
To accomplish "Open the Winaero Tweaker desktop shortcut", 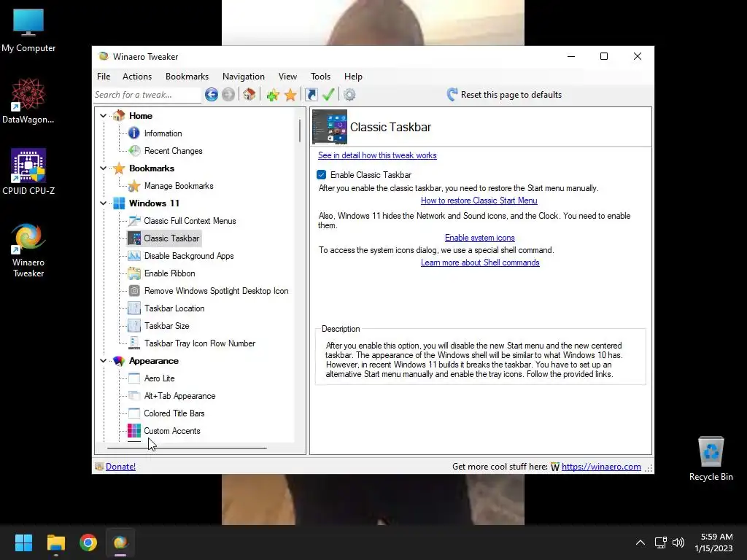I will pos(28,251).
